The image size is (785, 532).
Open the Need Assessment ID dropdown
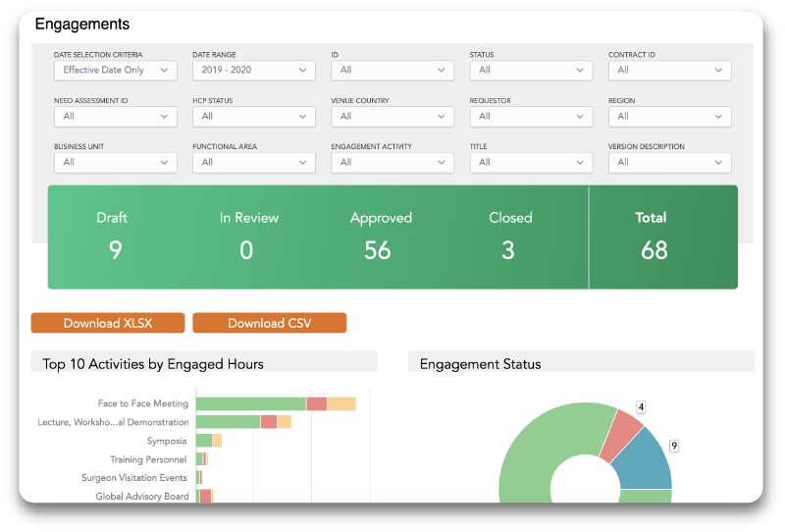(115, 117)
